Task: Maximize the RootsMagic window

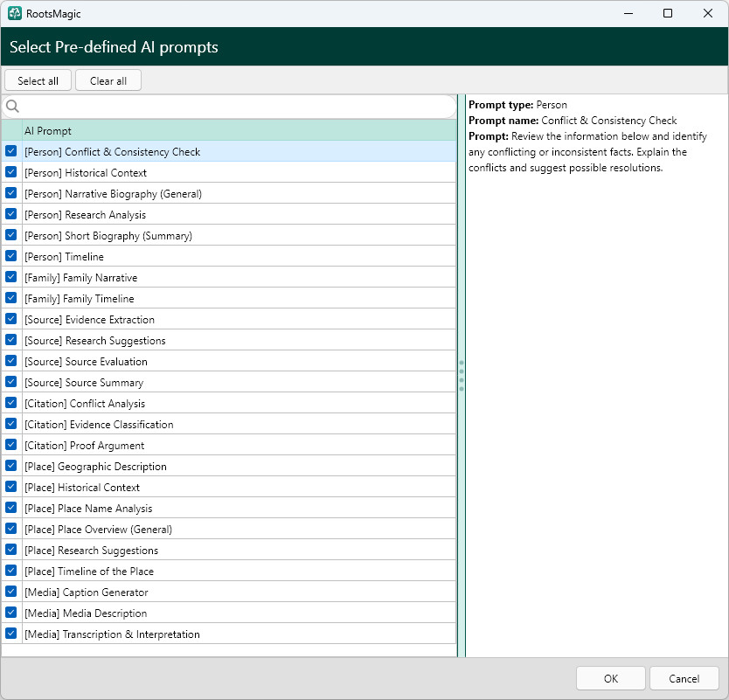Action: pyautogui.click(x=668, y=13)
